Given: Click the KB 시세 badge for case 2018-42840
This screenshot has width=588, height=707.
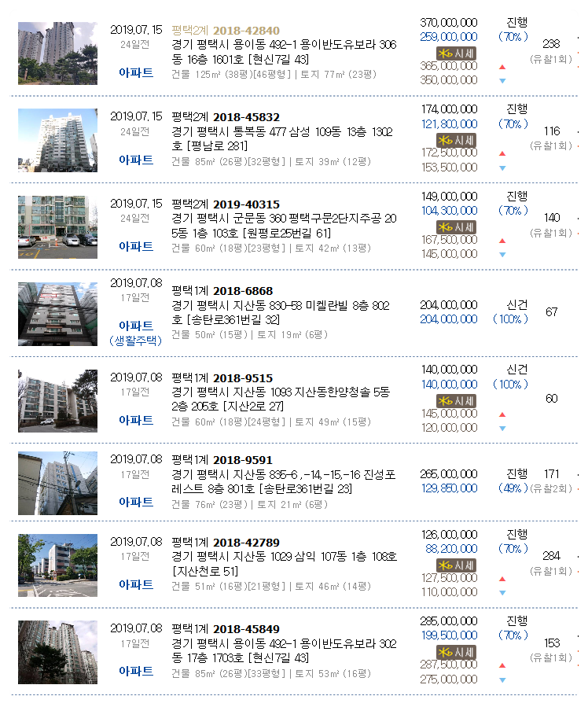Looking at the screenshot, I should pos(456,53).
